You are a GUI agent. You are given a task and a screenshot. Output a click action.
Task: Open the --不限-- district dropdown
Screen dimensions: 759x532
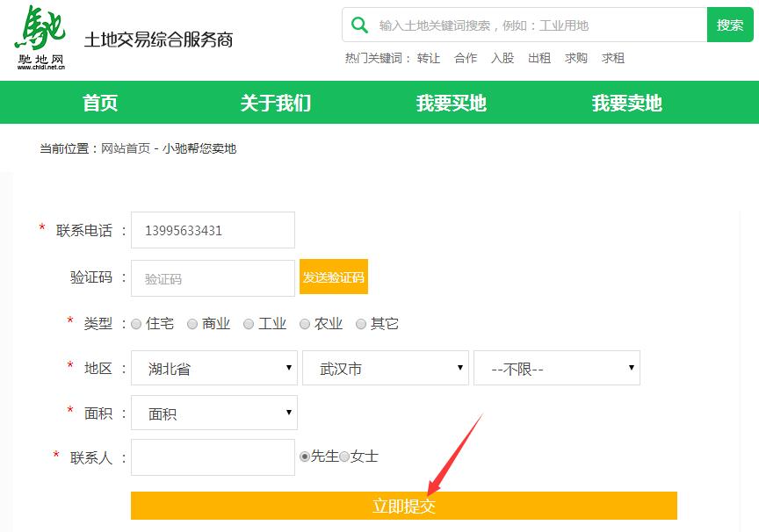[557, 368]
